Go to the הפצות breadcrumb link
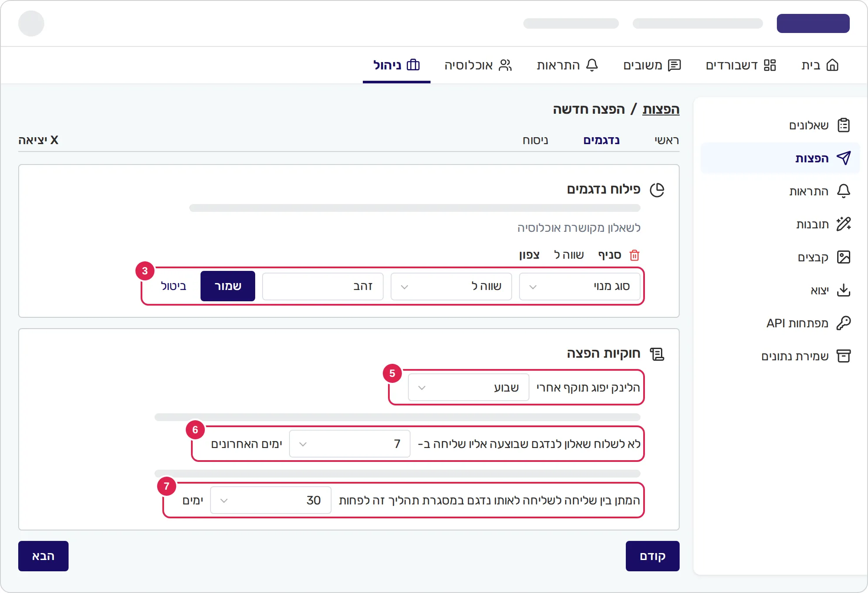This screenshot has width=868, height=593. [x=661, y=109]
